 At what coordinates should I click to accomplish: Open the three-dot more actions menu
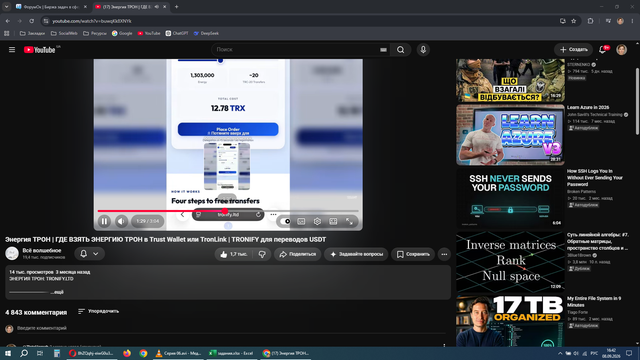coord(444,254)
